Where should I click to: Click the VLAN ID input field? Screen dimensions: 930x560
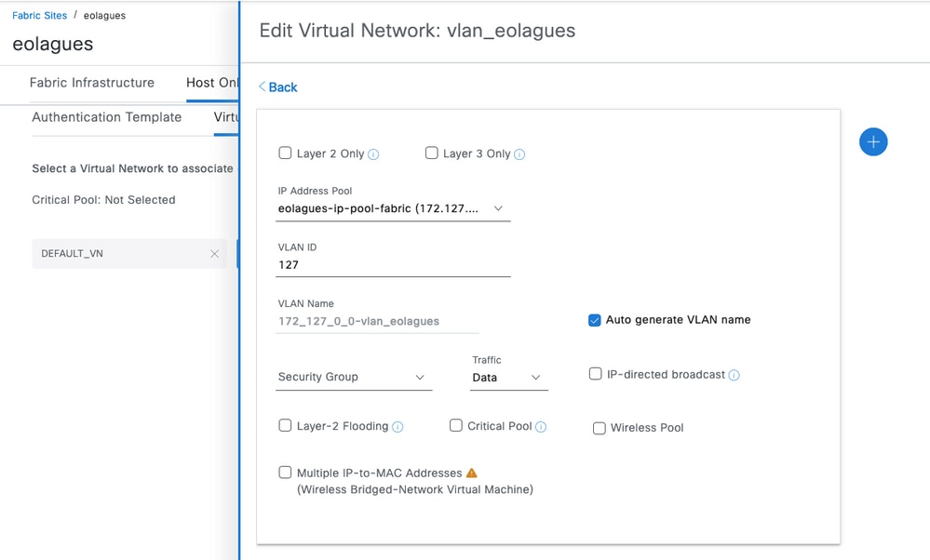393,265
